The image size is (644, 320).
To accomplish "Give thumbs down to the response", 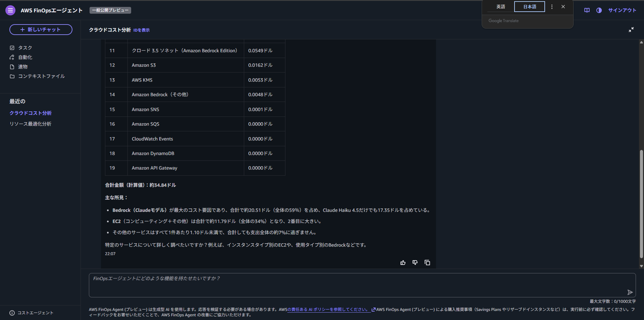I will coord(415,263).
